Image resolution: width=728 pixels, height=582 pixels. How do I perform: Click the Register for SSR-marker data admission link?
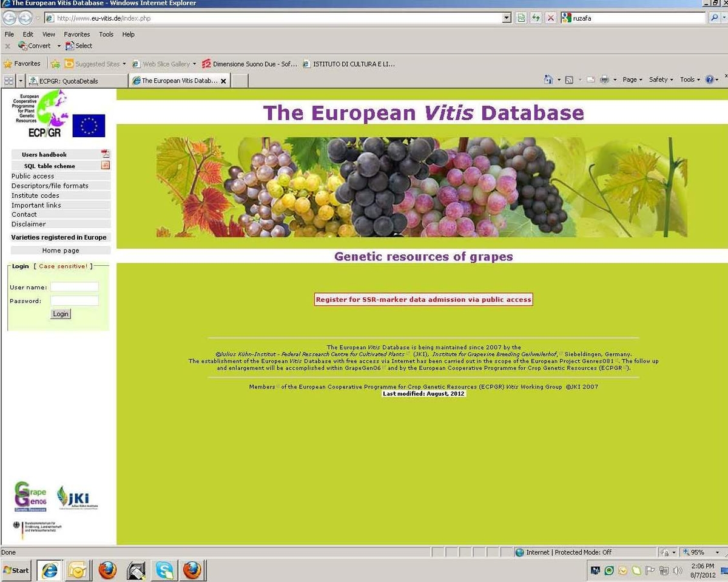[423, 299]
